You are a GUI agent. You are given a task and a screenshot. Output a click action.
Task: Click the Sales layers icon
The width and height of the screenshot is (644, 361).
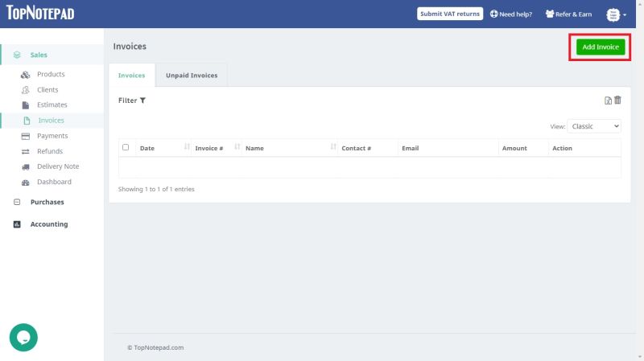(17, 55)
